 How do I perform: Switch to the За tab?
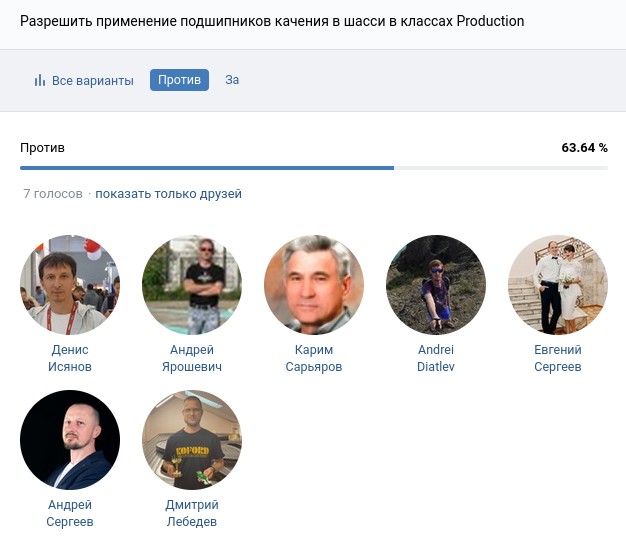tap(232, 80)
